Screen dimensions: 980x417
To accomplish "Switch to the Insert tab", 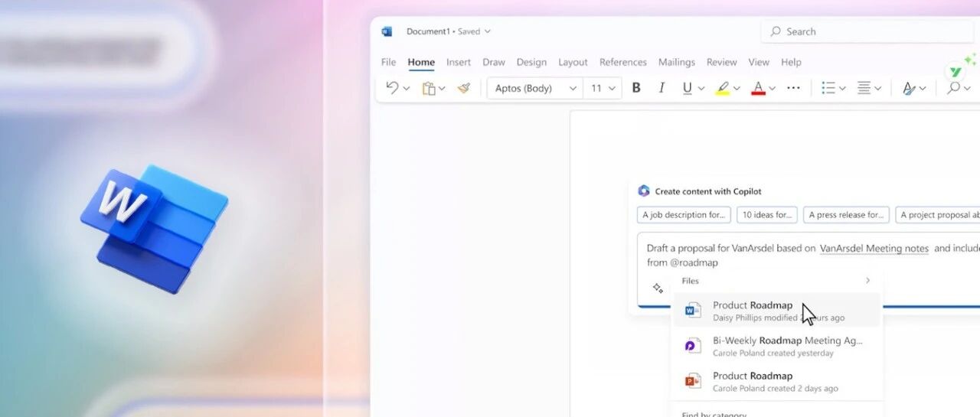I will coord(459,62).
